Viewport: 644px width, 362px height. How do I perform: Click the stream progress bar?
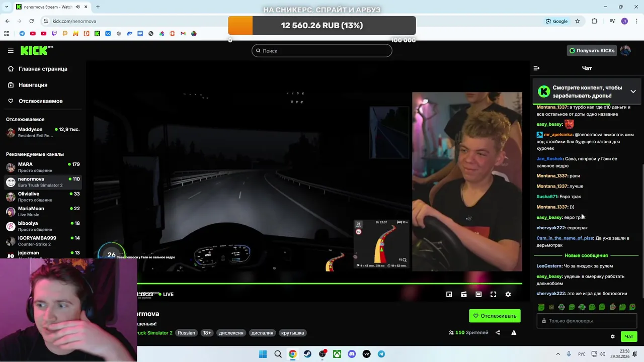tap(330, 284)
